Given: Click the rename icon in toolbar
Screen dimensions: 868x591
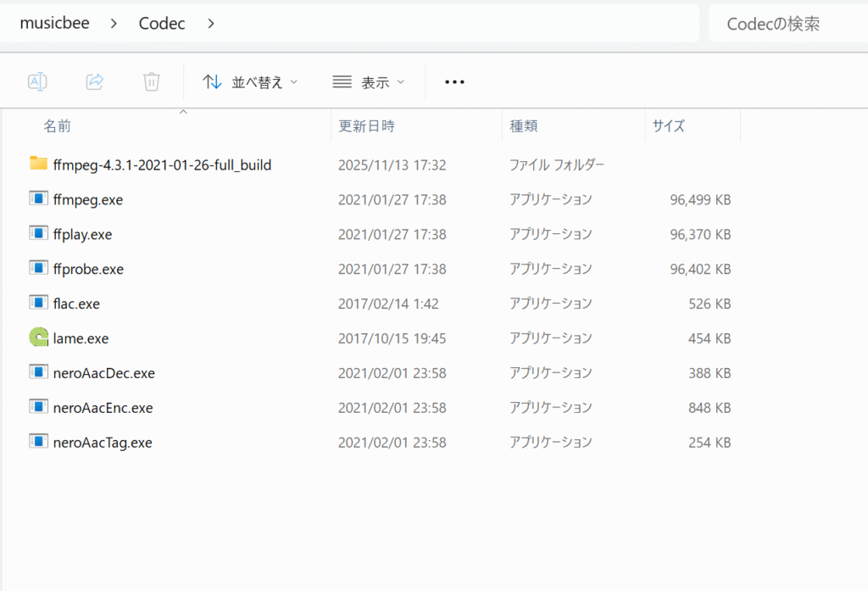Looking at the screenshot, I should pyautogui.click(x=37, y=81).
